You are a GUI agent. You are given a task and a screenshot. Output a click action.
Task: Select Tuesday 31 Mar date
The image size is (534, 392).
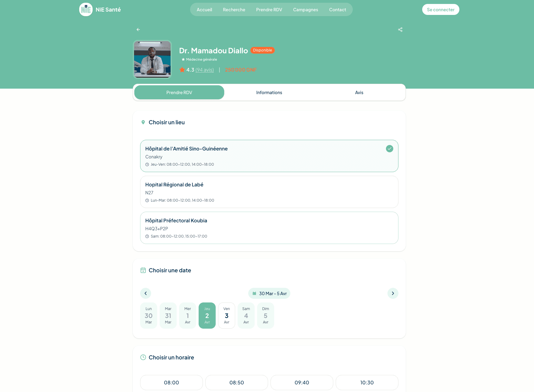point(168,316)
